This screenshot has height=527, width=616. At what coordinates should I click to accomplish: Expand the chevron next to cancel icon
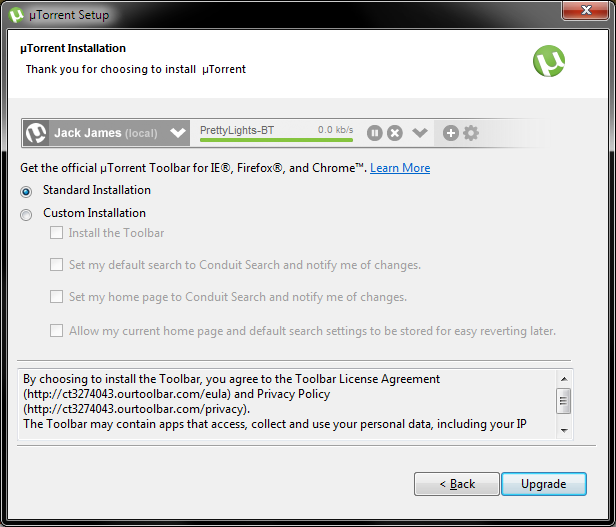(420, 133)
